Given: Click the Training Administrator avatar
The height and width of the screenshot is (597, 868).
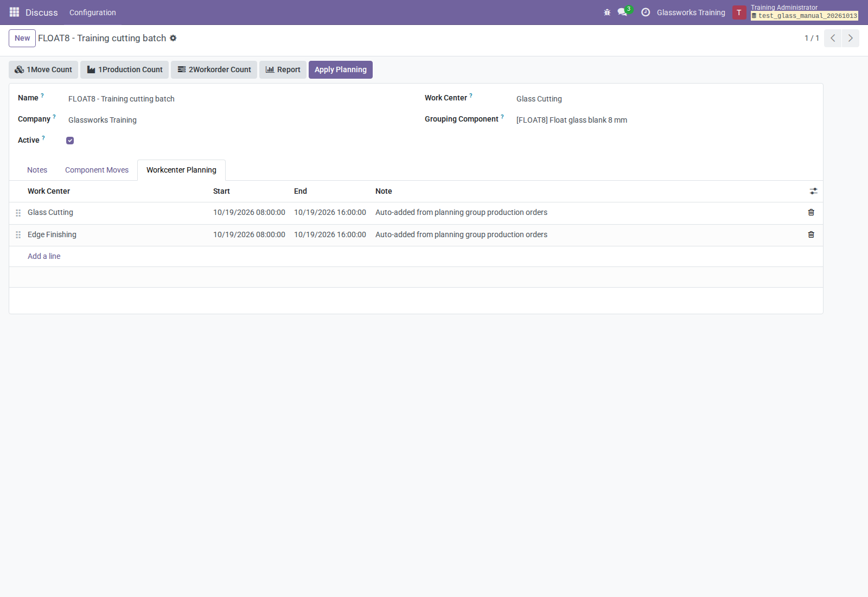Looking at the screenshot, I should coord(739,12).
